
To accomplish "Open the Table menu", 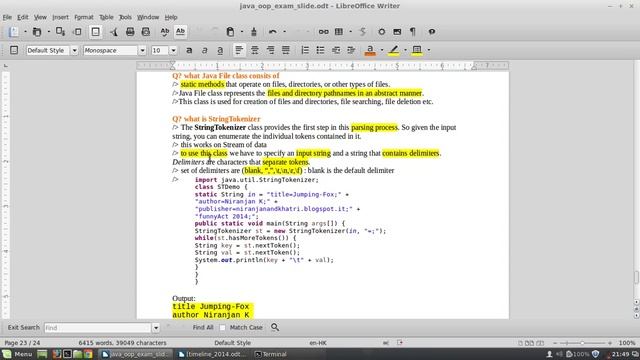I will (106, 17).
